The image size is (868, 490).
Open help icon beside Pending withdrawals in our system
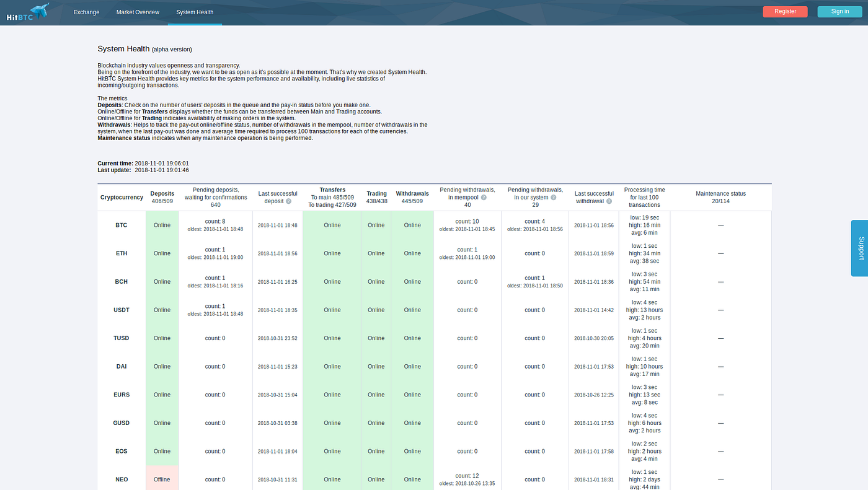tap(553, 198)
